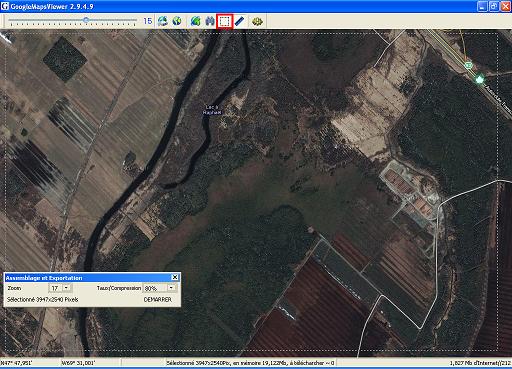The height and width of the screenshot is (369, 512).
Task: Click the Assemblage et Exportation title bar
Action: [87, 277]
